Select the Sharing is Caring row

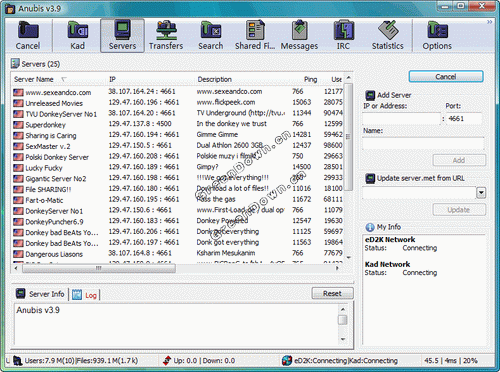pos(178,135)
